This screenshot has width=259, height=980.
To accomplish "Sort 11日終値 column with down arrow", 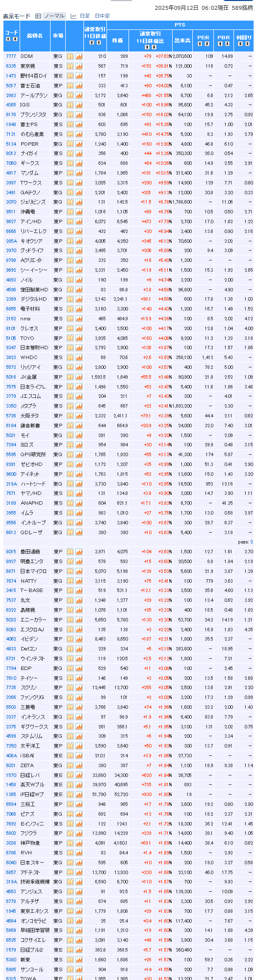I will 99,43.
